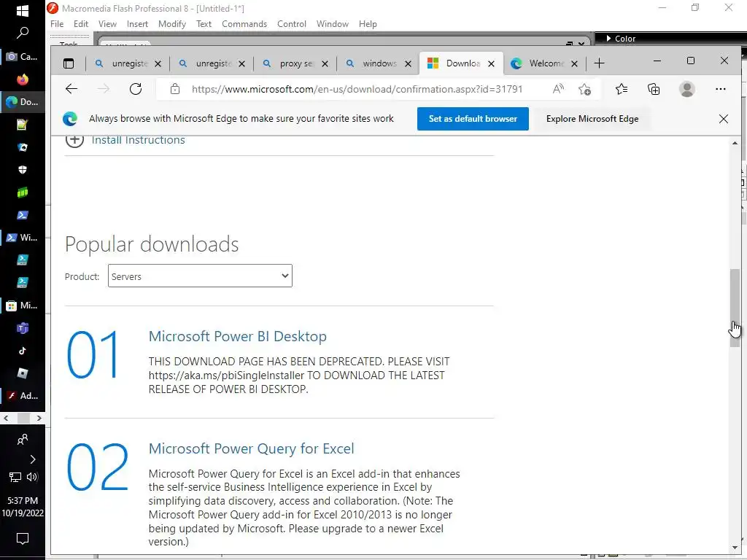Open Flash Edit menu
The image size is (747, 560).
[80, 24]
